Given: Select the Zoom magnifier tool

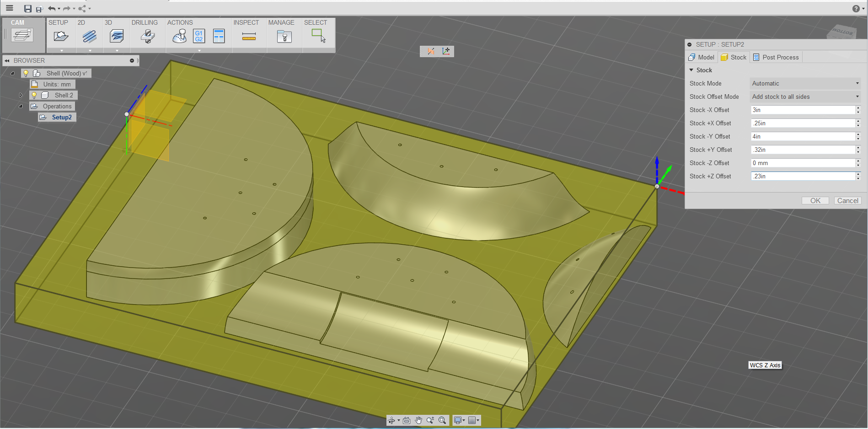Looking at the screenshot, I should point(430,420).
